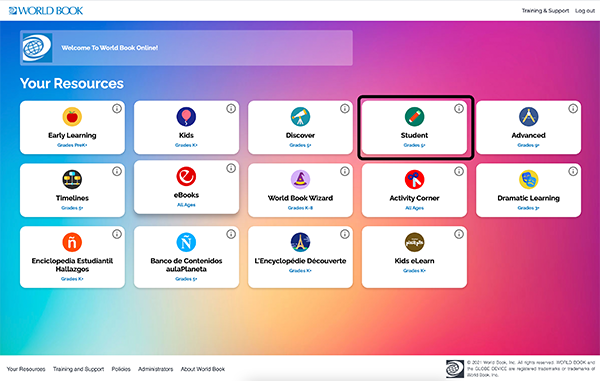600x381 pixels.
Task: Open the Early Learning apple icon
Action: tap(72, 117)
